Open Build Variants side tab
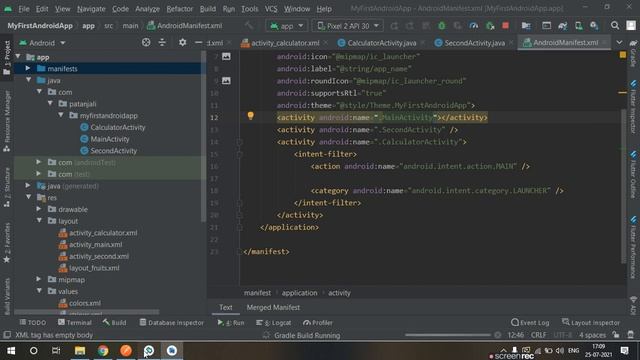 [x=7, y=297]
